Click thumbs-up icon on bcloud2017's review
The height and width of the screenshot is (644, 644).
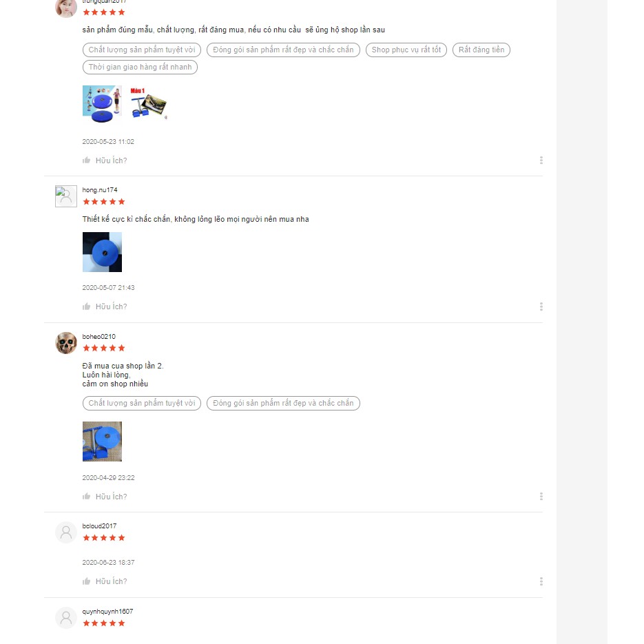86,581
